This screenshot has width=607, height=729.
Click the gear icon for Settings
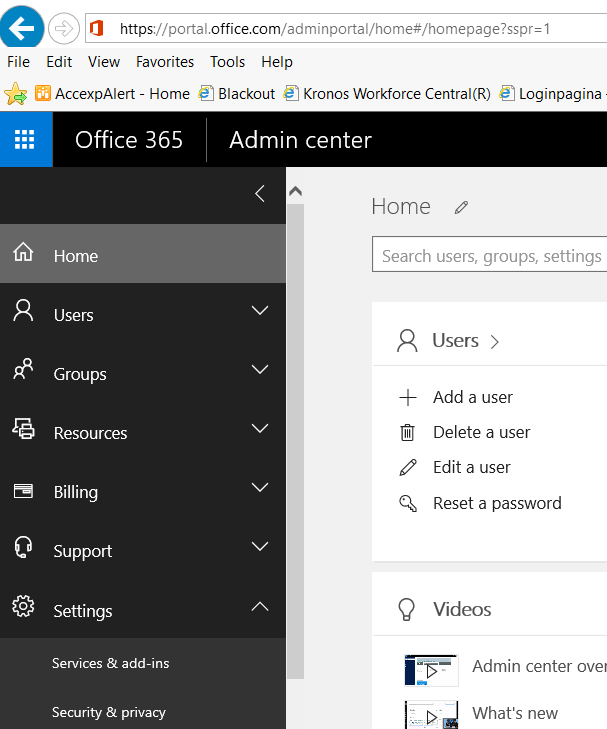pos(23,609)
